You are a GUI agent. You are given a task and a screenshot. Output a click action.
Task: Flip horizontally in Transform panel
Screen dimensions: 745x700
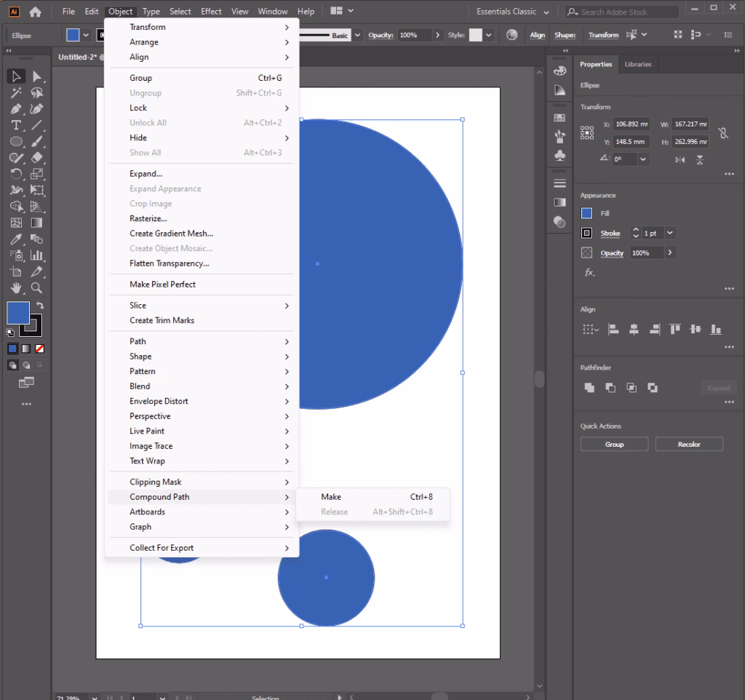click(680, 159)
